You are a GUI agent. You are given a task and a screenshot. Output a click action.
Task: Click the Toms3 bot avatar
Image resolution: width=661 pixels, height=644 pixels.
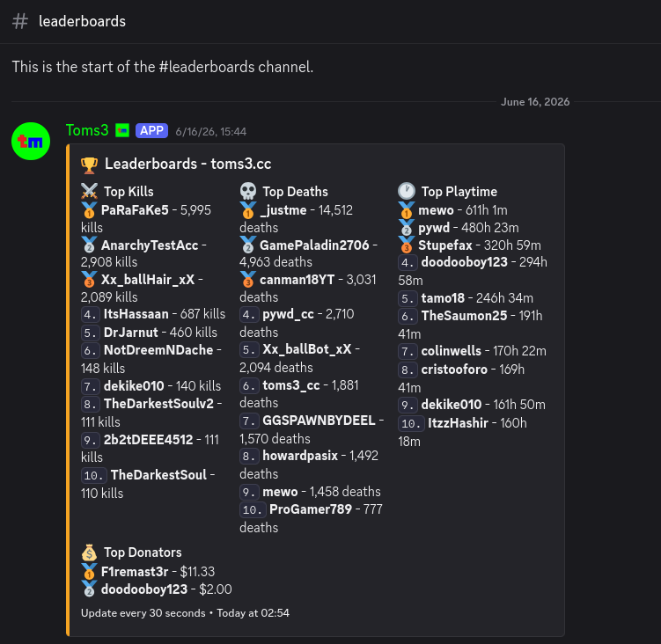click(31, 141)
